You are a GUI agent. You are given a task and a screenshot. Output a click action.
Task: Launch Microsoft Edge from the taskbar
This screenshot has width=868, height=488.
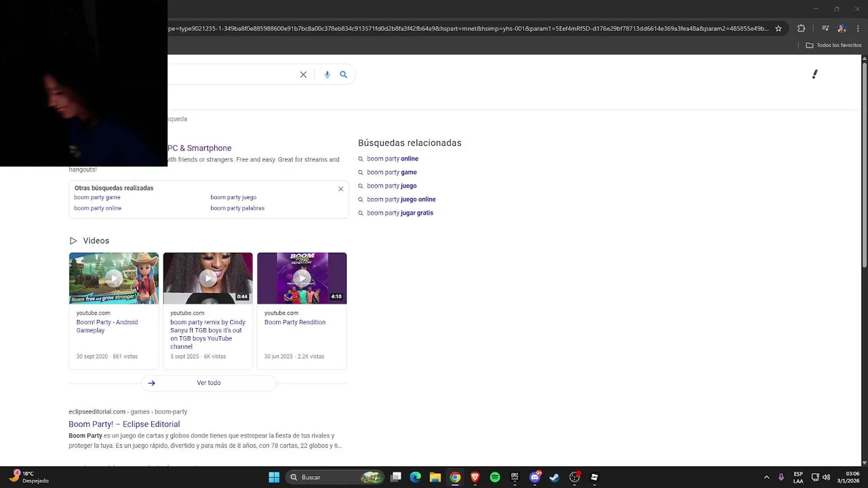pyautogui.click(x=416, y=477)
